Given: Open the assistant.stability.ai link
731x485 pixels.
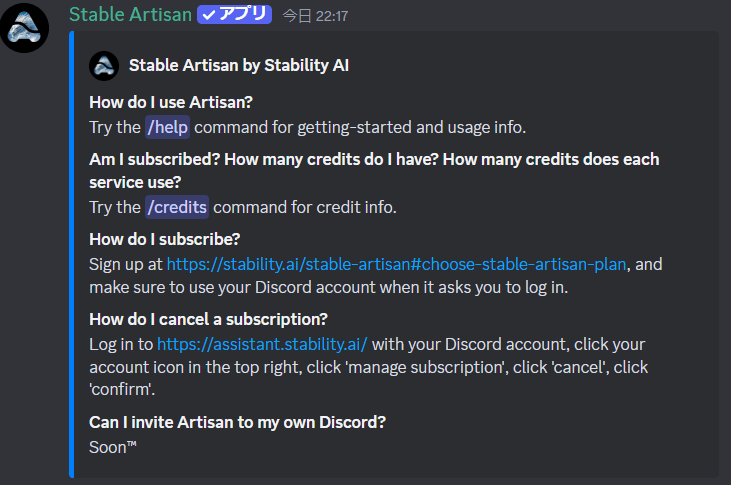Looking at the screenshot, I should tap(262, 344).
